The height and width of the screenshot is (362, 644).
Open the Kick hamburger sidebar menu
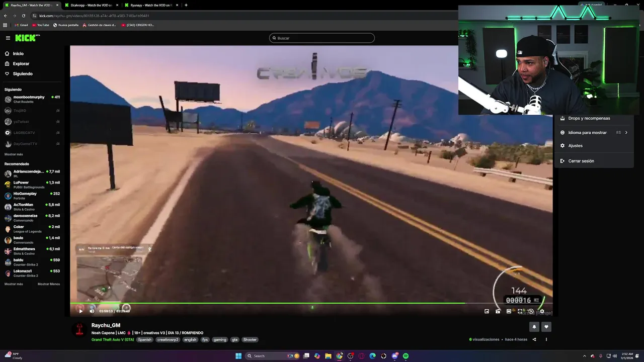coord(8,38)
